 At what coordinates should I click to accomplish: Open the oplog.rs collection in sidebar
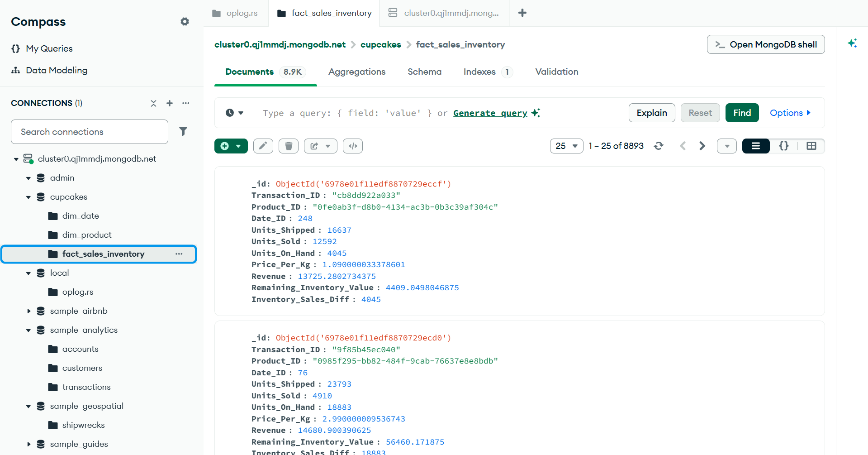(78, 292)
